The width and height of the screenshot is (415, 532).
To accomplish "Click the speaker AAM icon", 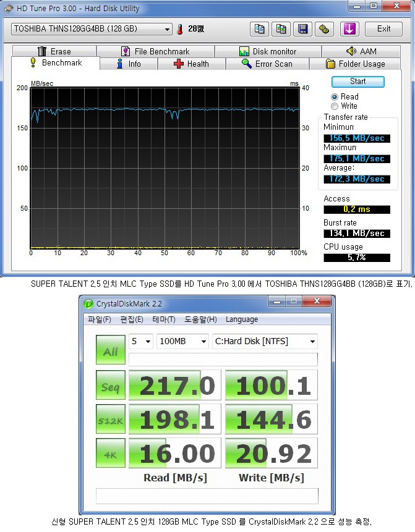I will pyautogui.click(x=351, y=51).
